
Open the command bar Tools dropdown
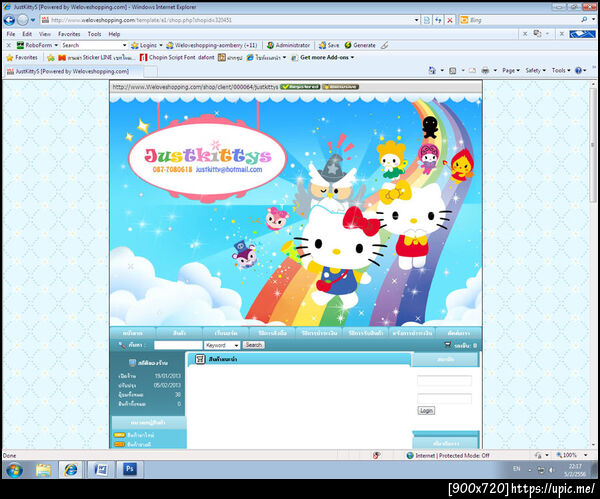point(561,70)
